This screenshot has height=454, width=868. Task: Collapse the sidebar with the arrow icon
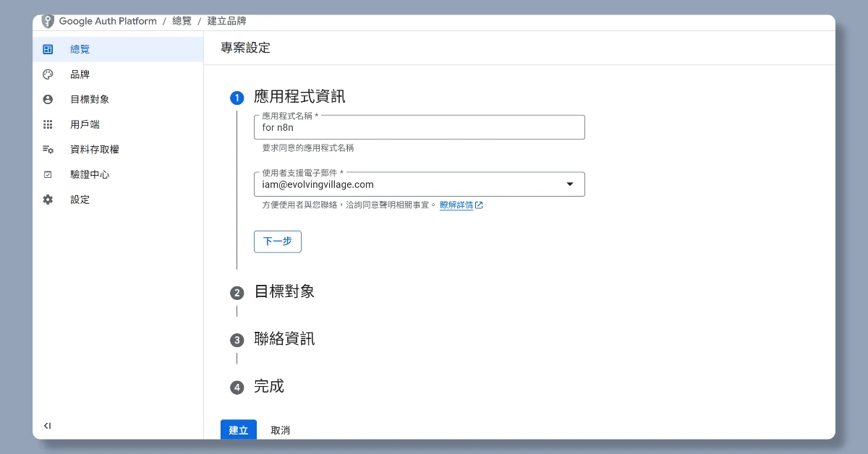(x=47, y=426)
